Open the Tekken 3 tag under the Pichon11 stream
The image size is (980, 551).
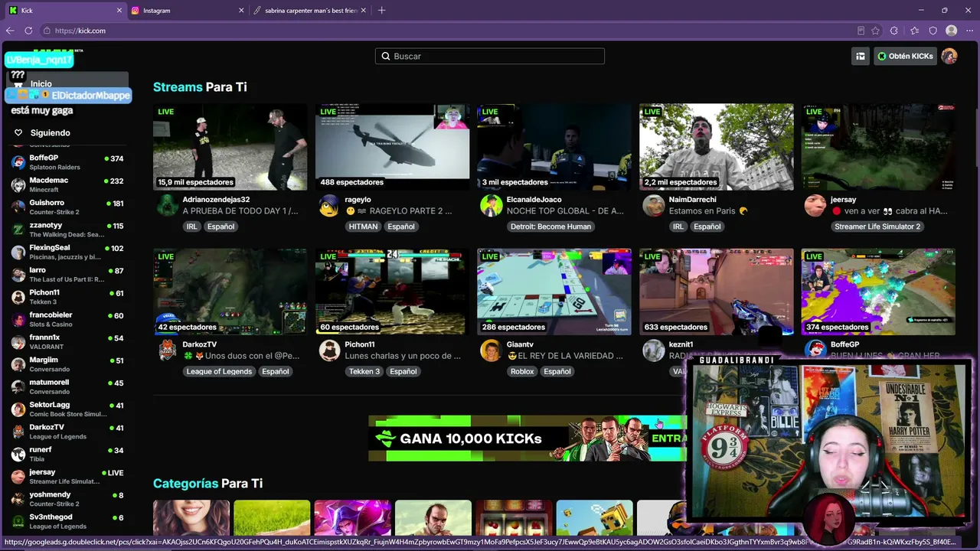364,372
